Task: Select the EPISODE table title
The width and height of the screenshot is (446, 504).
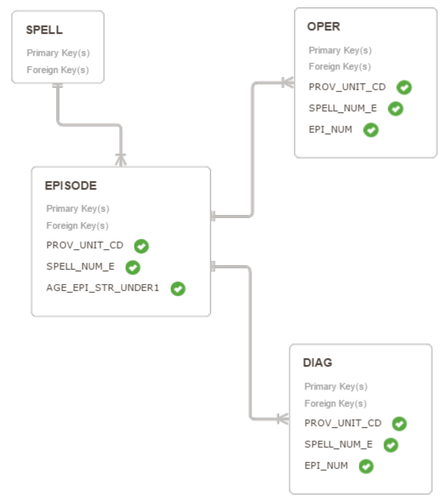Action: [71, 185]
